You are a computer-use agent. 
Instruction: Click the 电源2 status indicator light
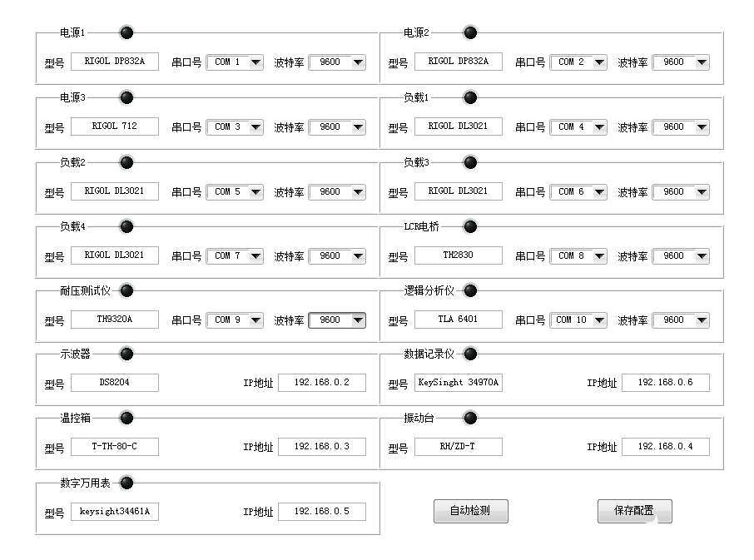(x=470, y=33)
